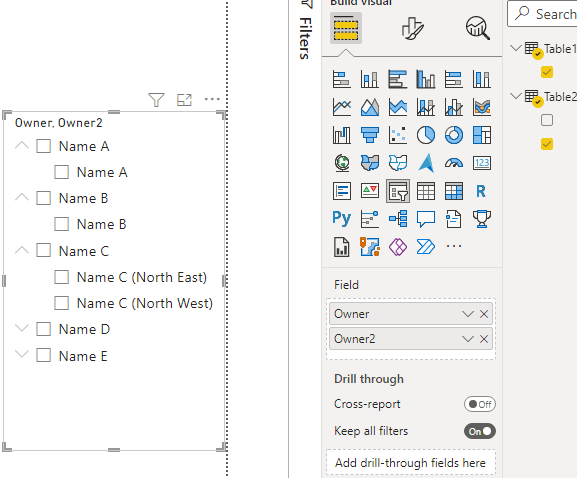The height and width of the screenshot is (478, 577).
Task: Insert the Q&A speech bubble visual
Action: pos(426,219)
